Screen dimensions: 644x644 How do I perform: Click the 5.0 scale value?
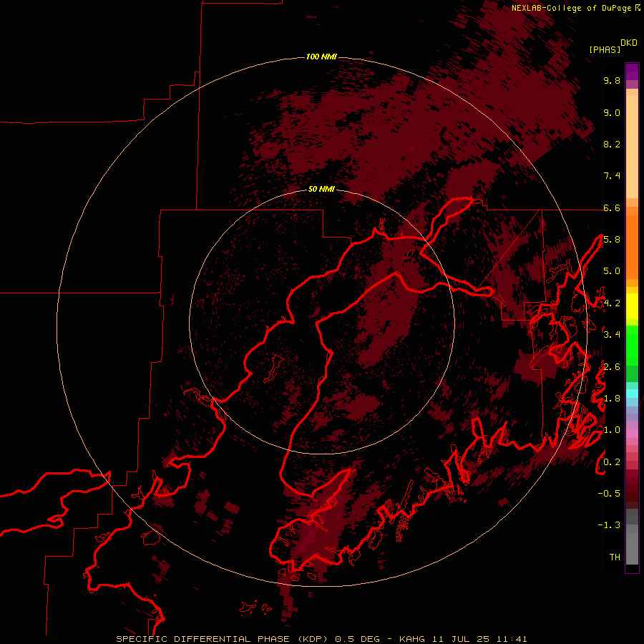612,271
